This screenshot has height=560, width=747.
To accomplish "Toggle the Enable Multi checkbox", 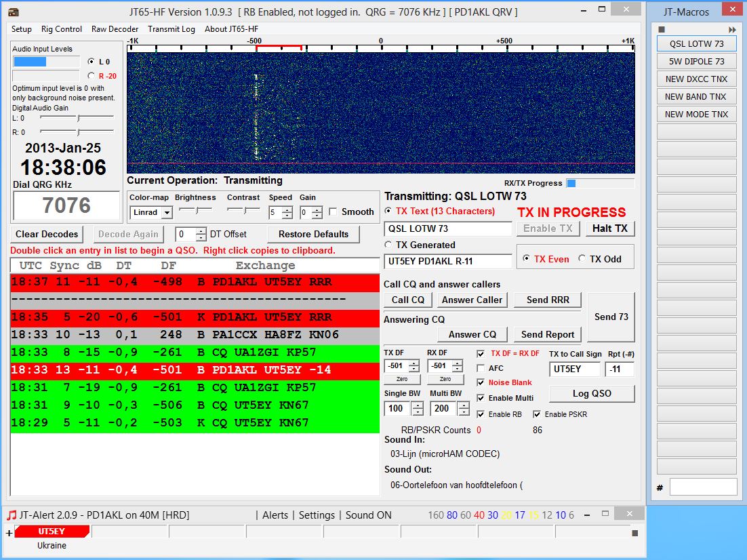I will (x=481, y=398).
